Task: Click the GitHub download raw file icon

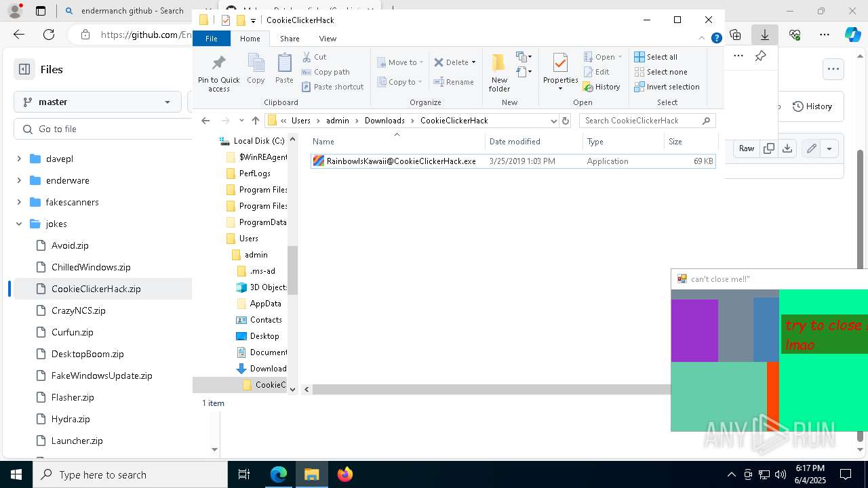Action: [x=787, y=148]
